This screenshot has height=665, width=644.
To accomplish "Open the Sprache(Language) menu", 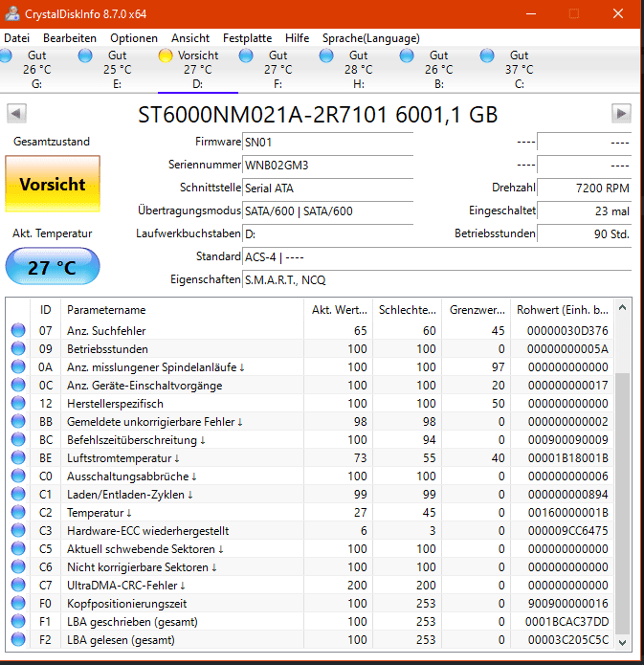I will (x=370, y=38).
